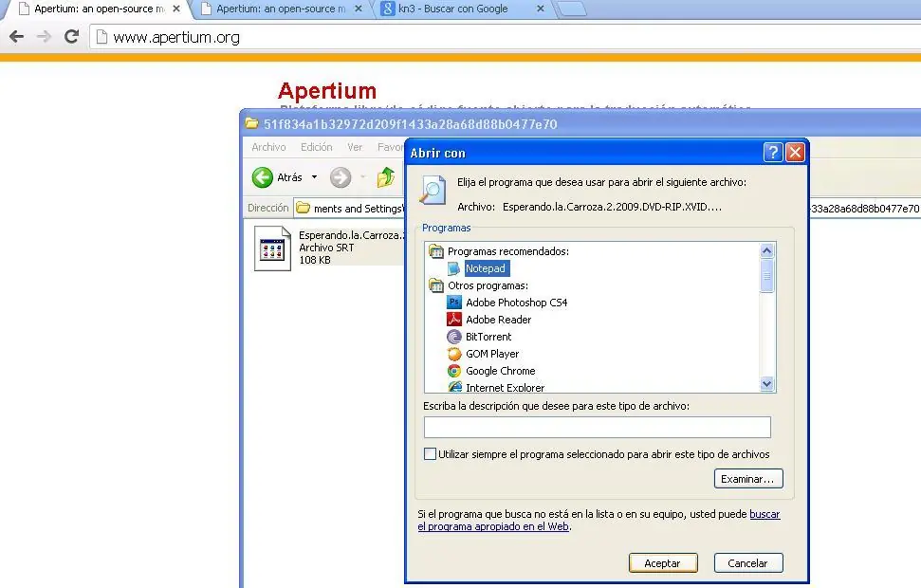This screenshot has width=921, height=588.
Task: Open the Ver menu in Explorer window
Action: pyautogui.click(x=355, y=147)
